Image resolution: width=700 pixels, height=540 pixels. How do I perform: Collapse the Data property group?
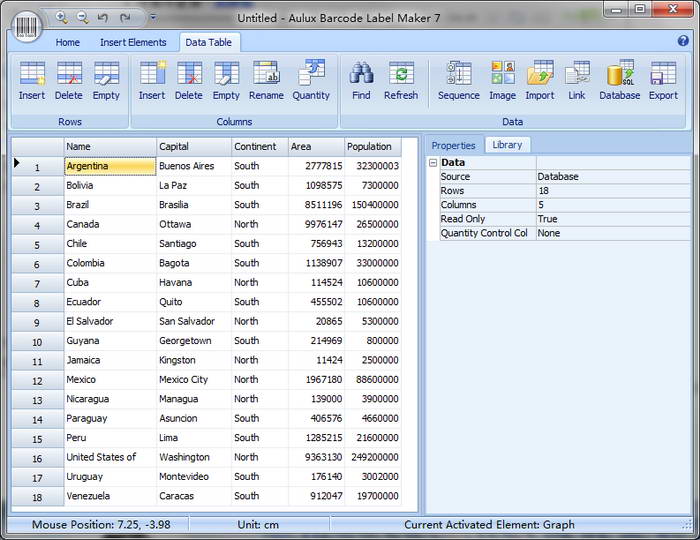pyautogui.click(x=433, y=163)
